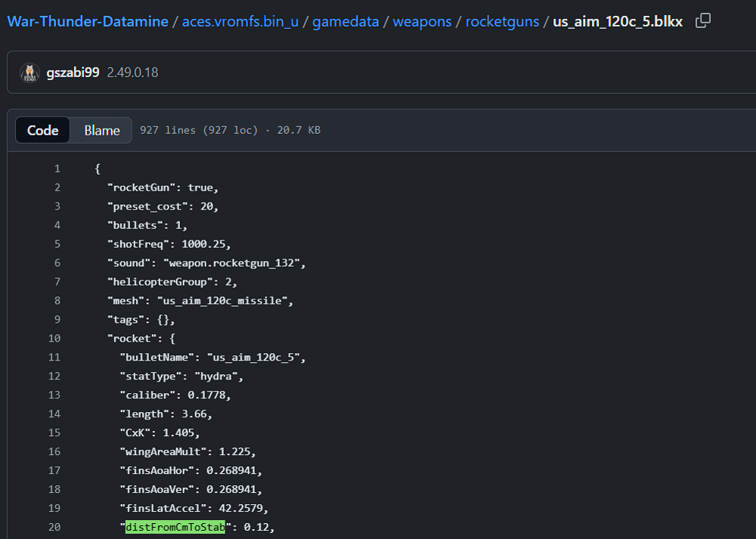The width and height of the screenshot is (756, 539).
Task: Open the weapons folder in breadcrumb
Action: pyautogui.click(x=422, y=21)
